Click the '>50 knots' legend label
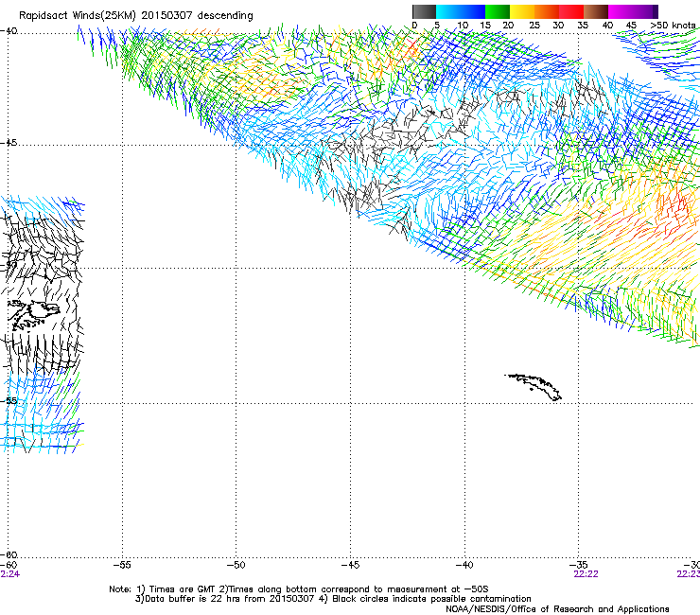 673,26
